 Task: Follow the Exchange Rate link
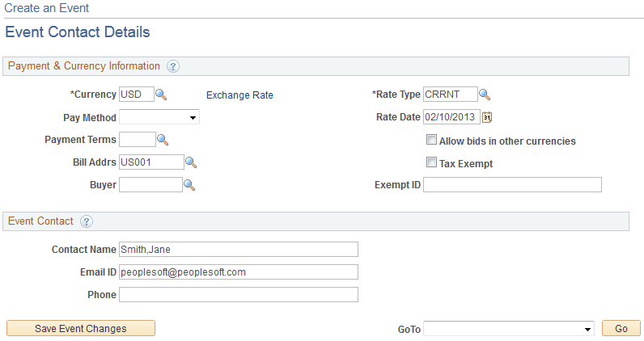coord(239,95)
